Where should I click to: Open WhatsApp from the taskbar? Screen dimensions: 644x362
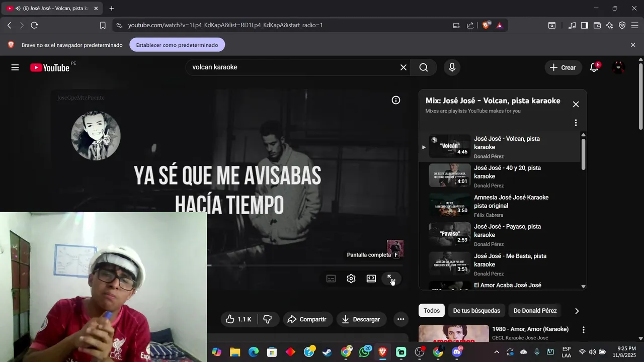click(364, 352)
